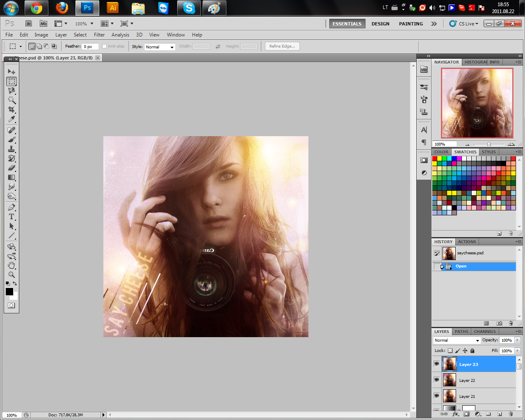525x420 pixels.
Task: Launch Mini Bridge from the application bar
Action: [43, 24]
